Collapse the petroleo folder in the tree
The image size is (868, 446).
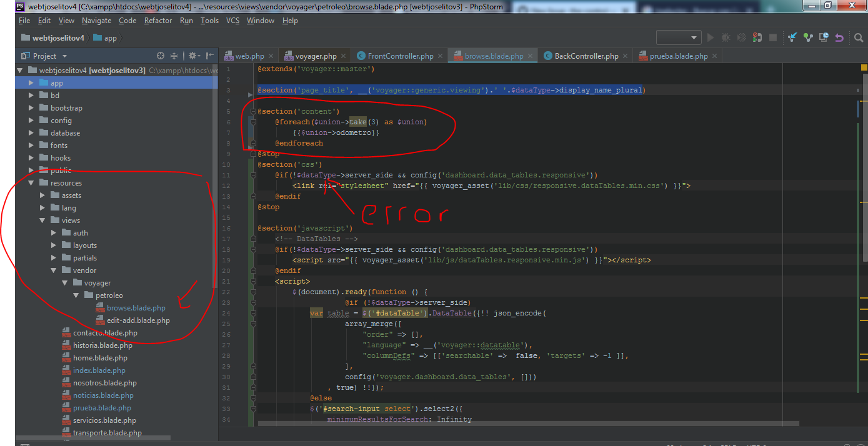(x=75, y=295)
